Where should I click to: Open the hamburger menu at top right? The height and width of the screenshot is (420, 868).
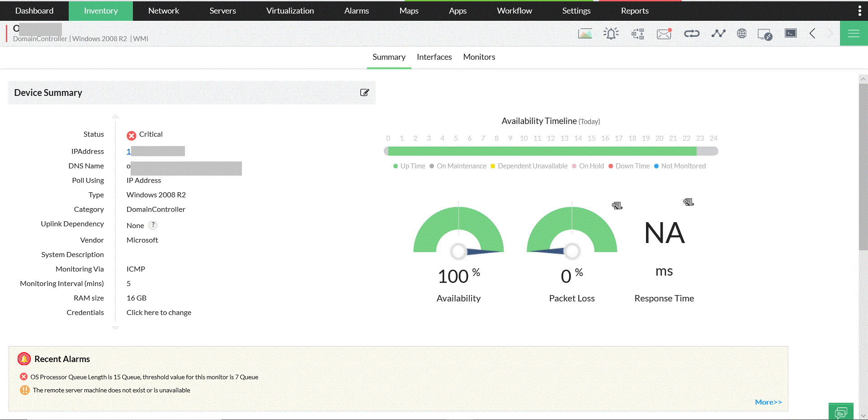(x=854, y=33)
